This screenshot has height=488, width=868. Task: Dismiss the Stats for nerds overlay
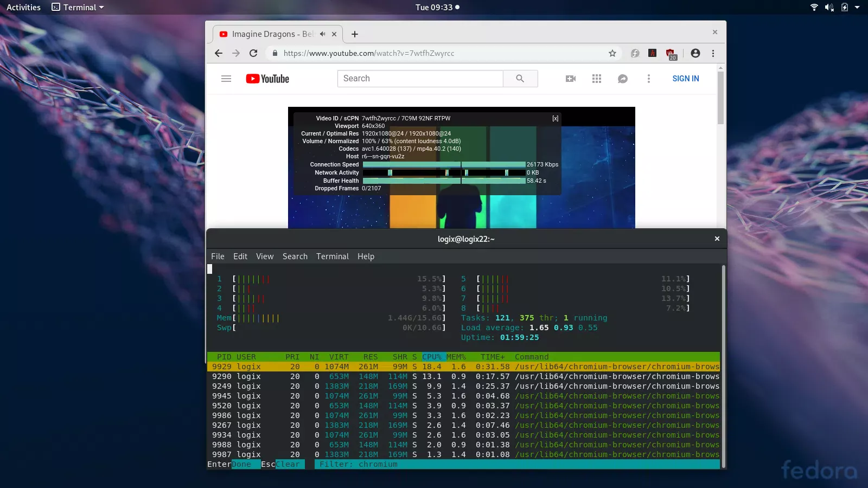pos(556,118)
